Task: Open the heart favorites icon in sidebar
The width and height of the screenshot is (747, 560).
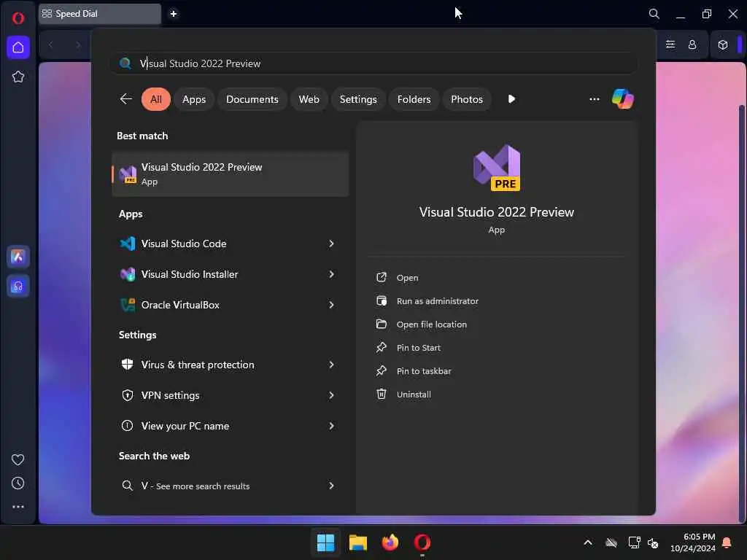Action: (18, 459)
